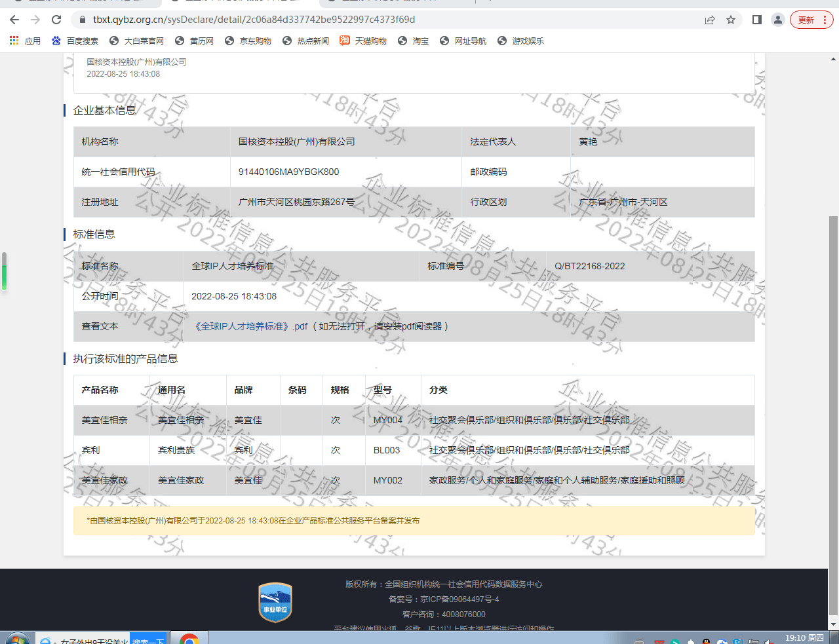The image size is (839, 644).
Task: Go forward in browser history
Action: (35, 20)
